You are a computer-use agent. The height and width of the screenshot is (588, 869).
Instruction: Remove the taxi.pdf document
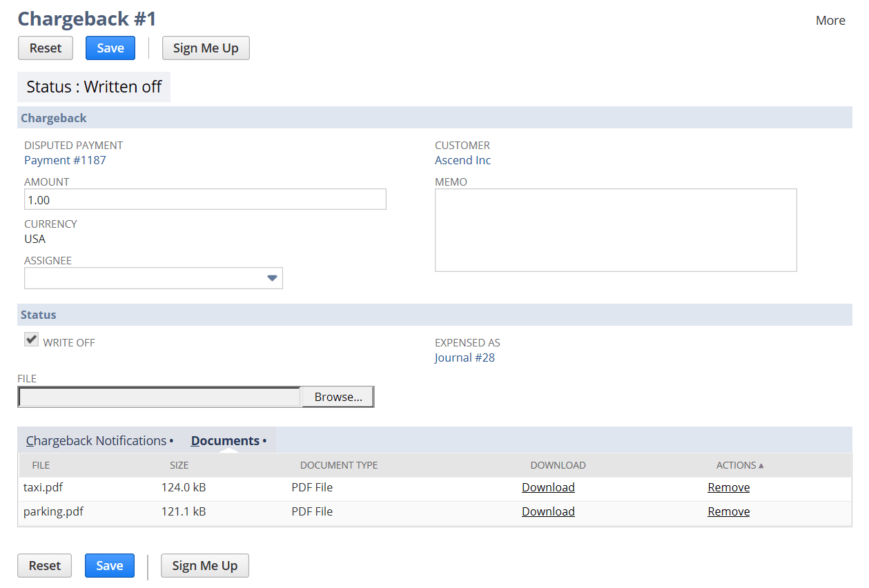click(728, 488)
